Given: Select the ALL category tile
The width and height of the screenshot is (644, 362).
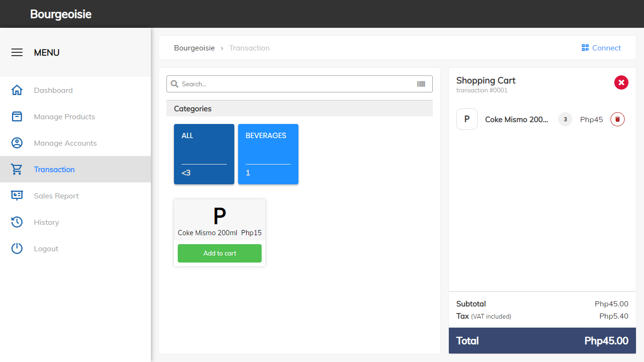Looking at the screenshot, I should coord(204,154).
